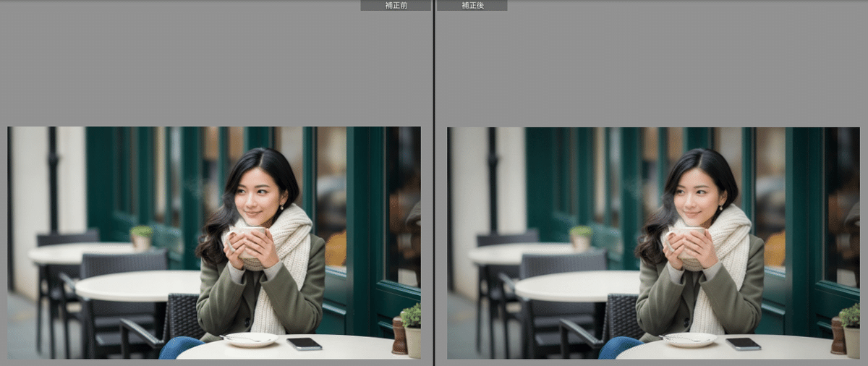Click the 補正後 label

472,5
